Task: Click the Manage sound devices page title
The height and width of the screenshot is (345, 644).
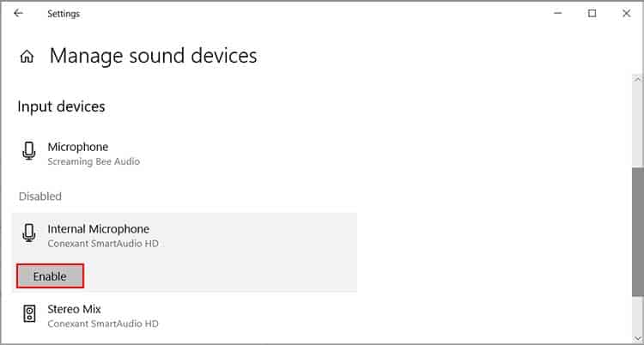Action: [153, 56]
